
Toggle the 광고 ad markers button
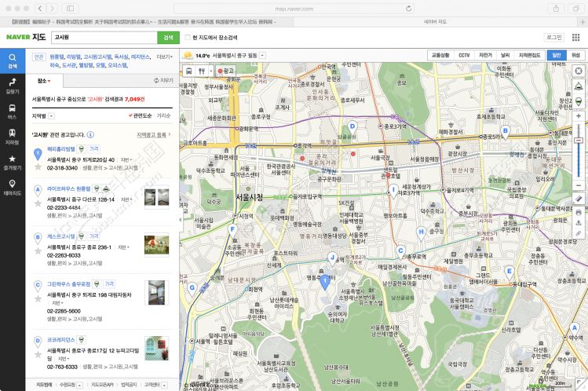point(225,71)
